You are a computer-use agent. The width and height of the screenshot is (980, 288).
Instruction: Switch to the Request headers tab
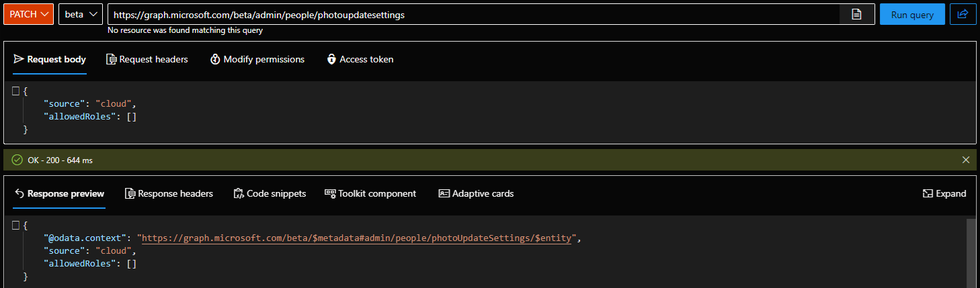(x=147, y=59)
